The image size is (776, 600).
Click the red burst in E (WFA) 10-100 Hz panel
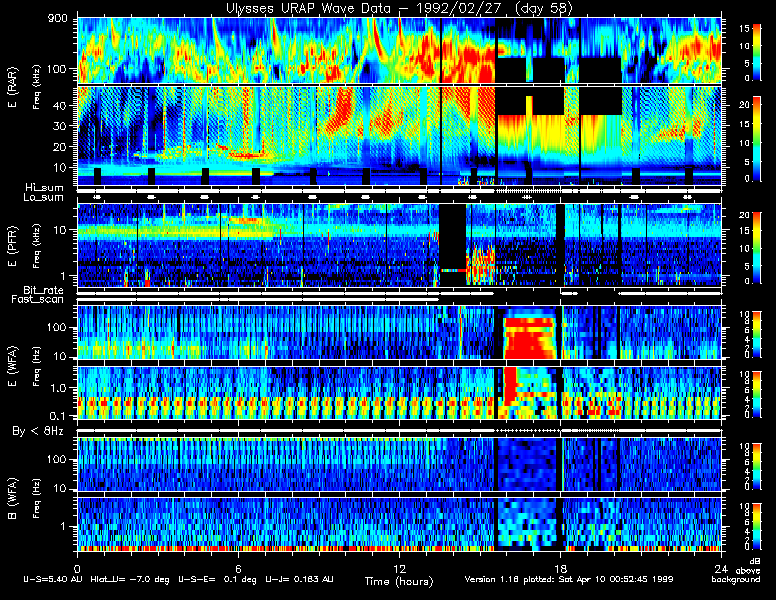(x=529, y=338)
